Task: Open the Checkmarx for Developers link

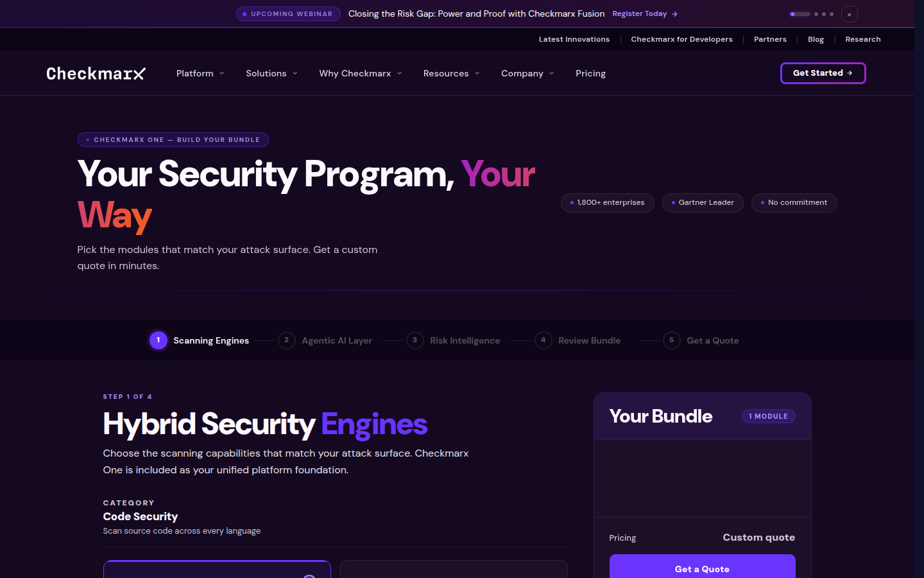Action: click(681, 39)
